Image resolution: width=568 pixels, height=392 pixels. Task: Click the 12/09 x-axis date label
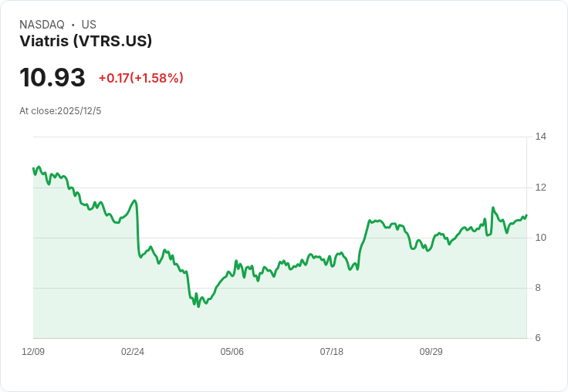(x=33, y=351)
